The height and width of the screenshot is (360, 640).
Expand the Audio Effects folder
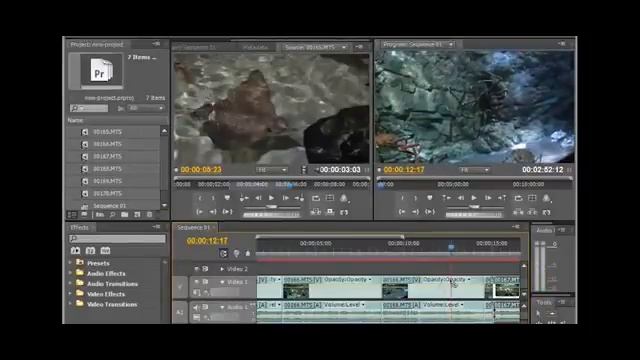coord(70,273)
